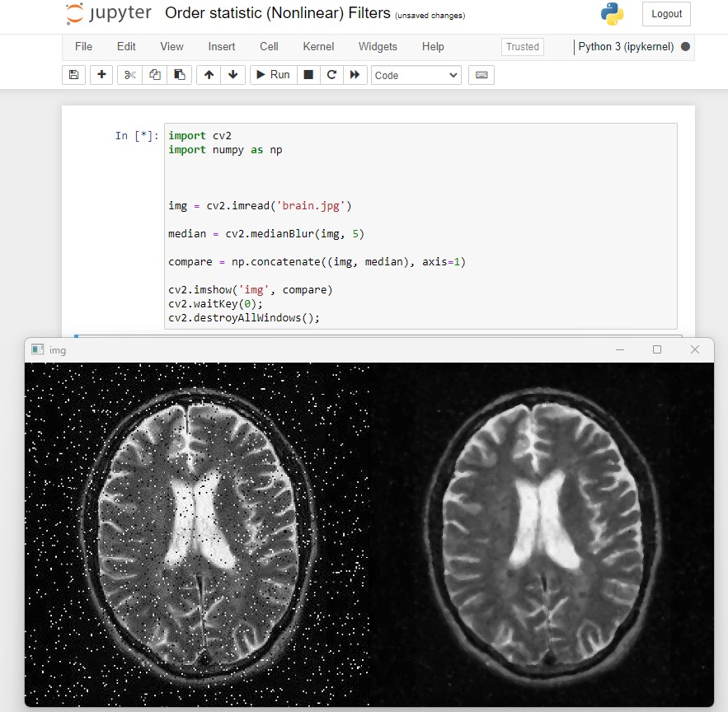Viewport: 728px width, 712px height.
Task: Insert a cell below with plus icon
Action: (101, 75)
